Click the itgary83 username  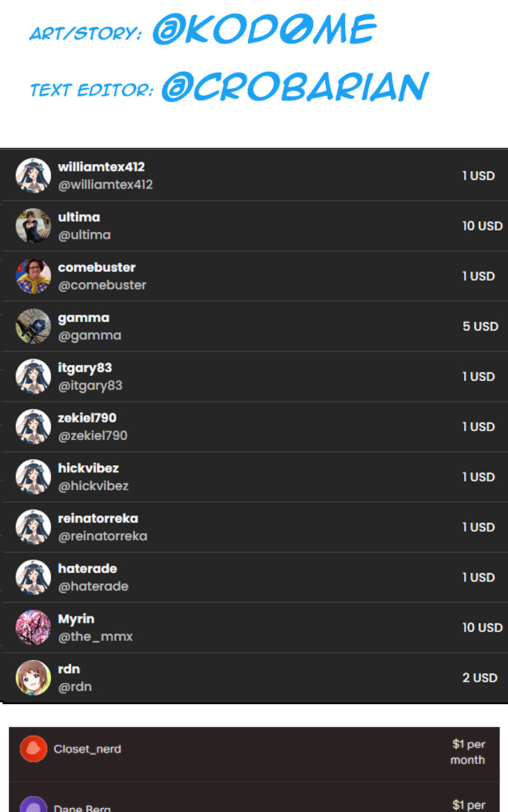[85, 368]
